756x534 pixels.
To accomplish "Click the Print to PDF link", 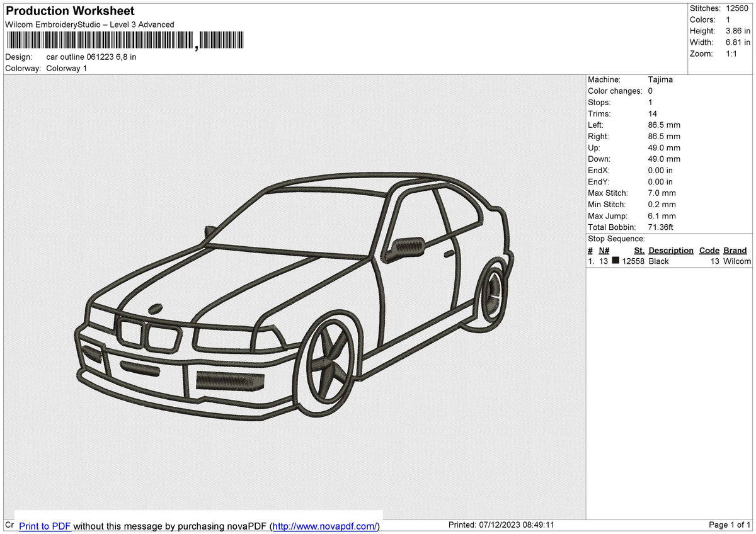I will click(x=45, y=526).
